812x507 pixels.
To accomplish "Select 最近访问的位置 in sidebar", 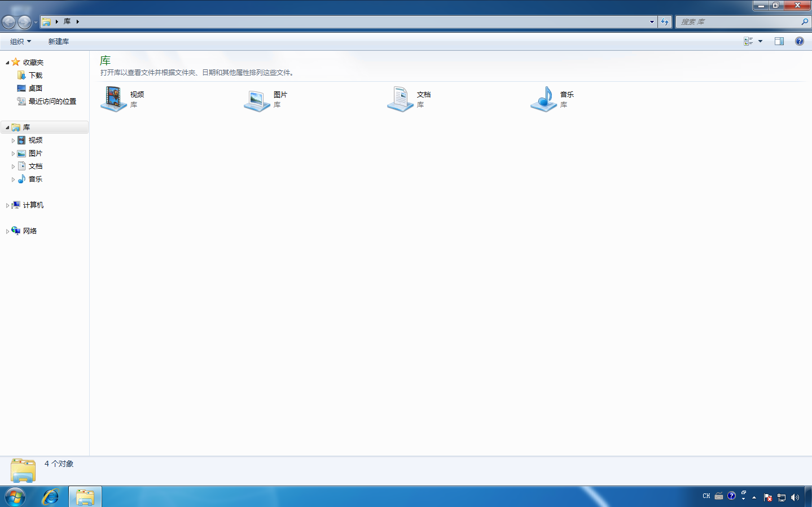I will pyautogui.click(x=52, y=102).
